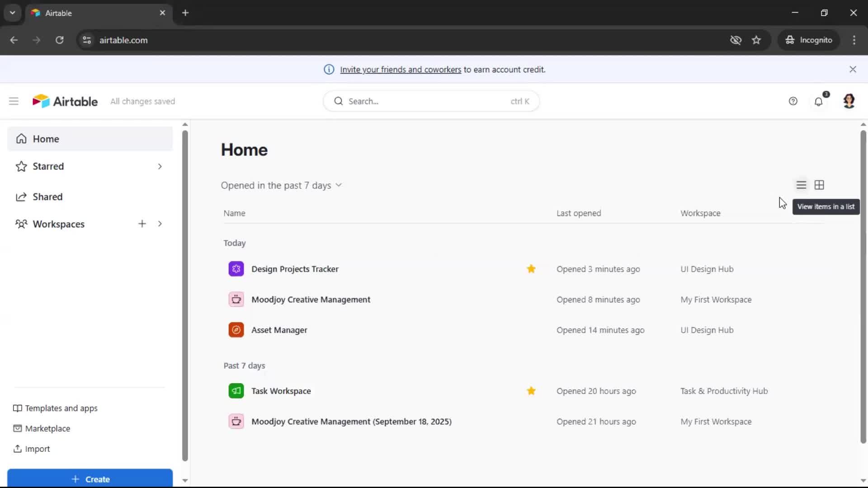Add a workspace with the plus icon

[x=142, y=224]
